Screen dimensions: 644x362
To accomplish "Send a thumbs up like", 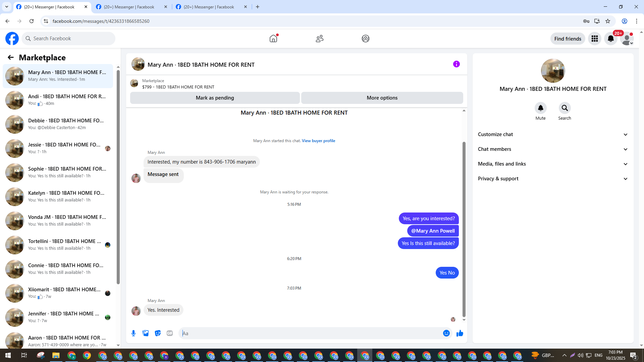I will coord(460,333).
